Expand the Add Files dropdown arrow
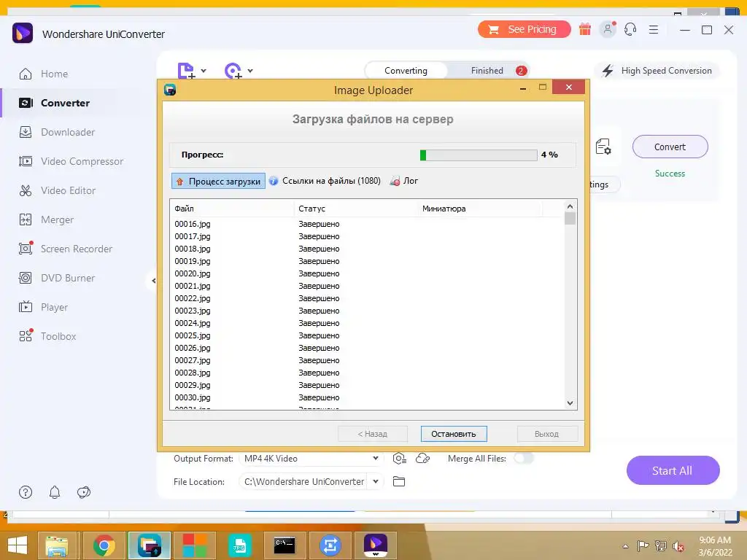Viewport: 747px width, 560px height. [x=204, y=71]
